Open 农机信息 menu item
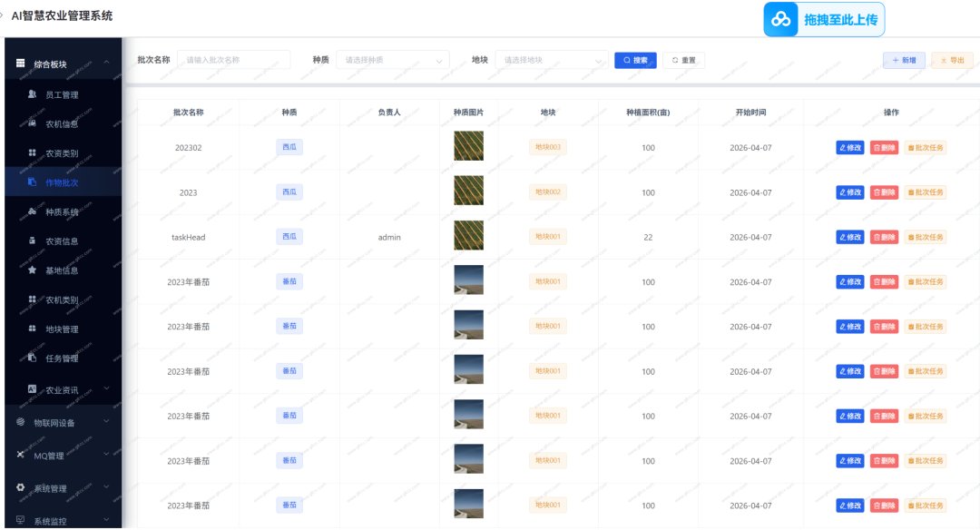Viewport: 980px width, 530px height. (62, 123)
